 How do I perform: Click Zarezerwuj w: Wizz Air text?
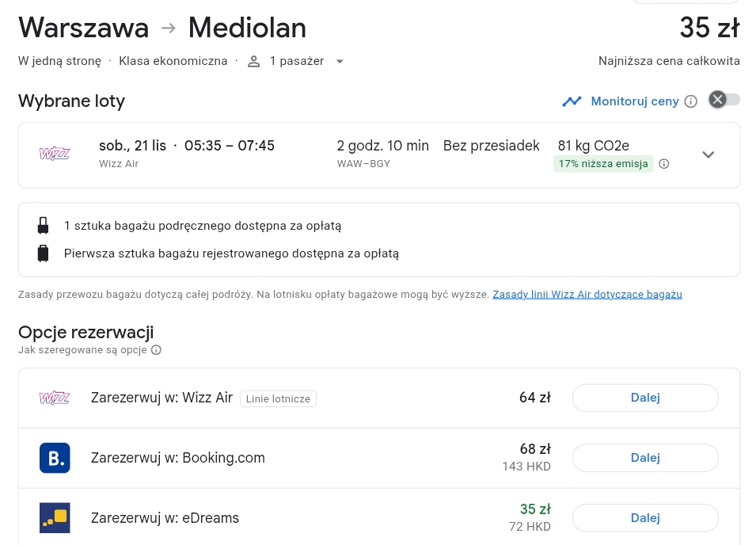coord(162,398)
